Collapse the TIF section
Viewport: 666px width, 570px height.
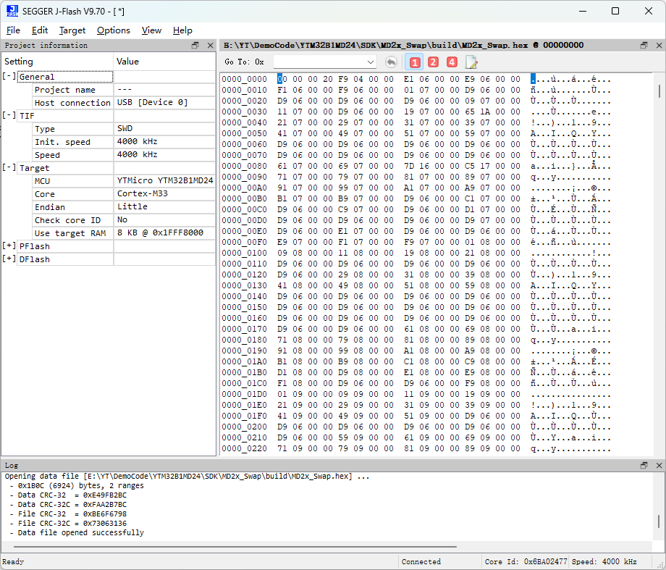tap(9, 116)
